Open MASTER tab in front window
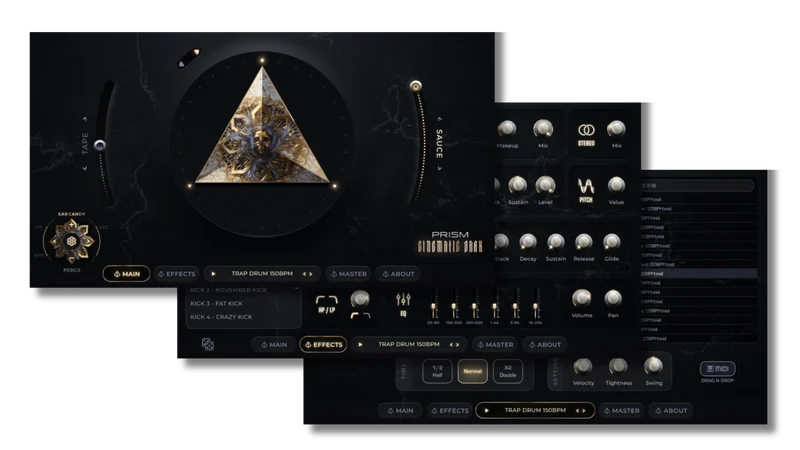 pyautogui.click(x=348, y=274)
